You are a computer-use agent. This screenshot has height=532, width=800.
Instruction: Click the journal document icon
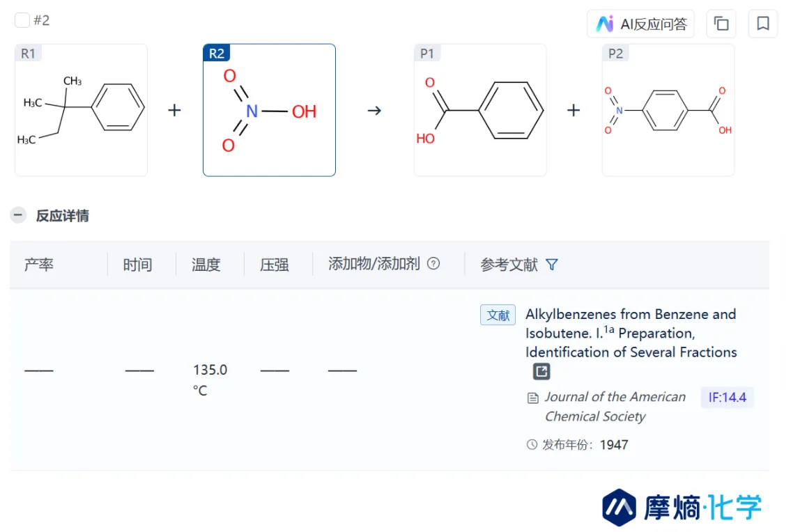click(x=532, y=398)
